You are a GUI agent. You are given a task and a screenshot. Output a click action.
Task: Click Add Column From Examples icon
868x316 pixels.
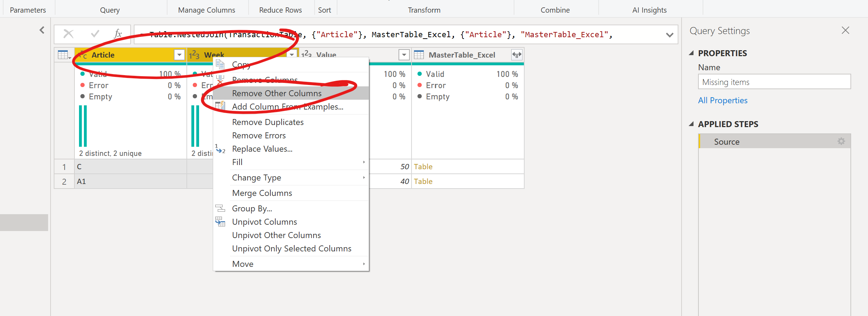220,106
